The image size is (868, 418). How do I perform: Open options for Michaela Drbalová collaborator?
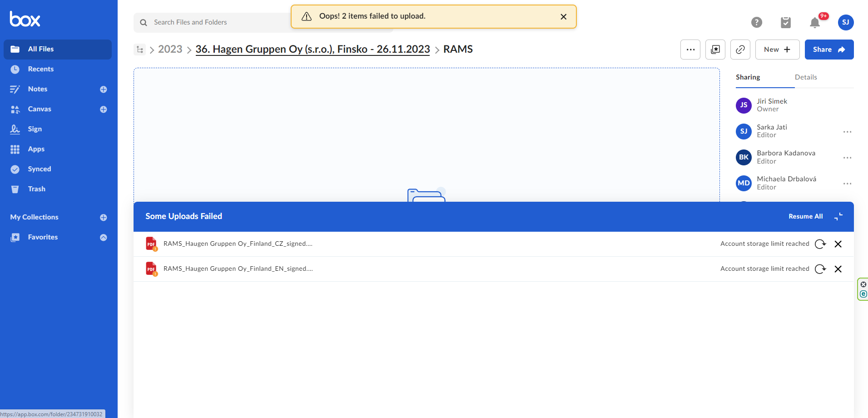tap(848, 184)
